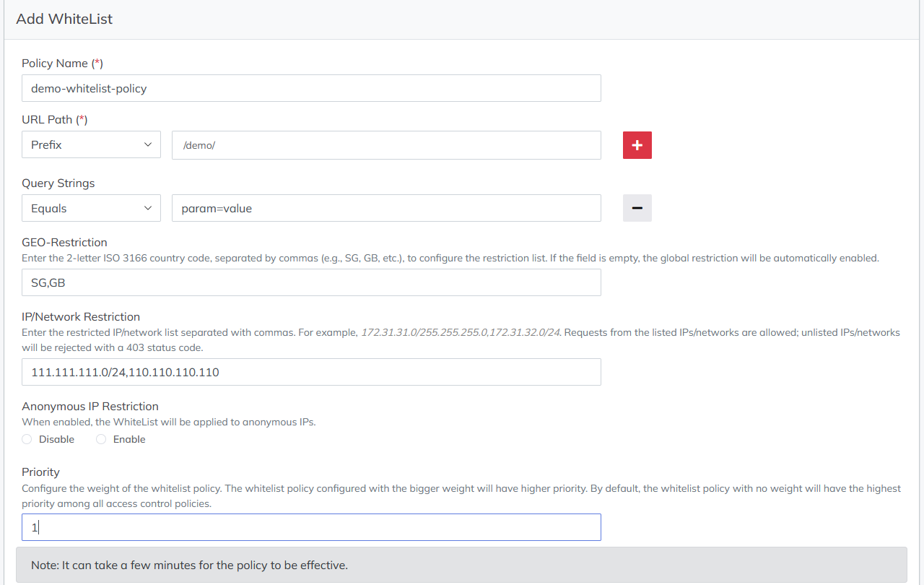Click the ISO 3166 country code help text
This screenshot has height=585, width=924.
pos(450,258)
